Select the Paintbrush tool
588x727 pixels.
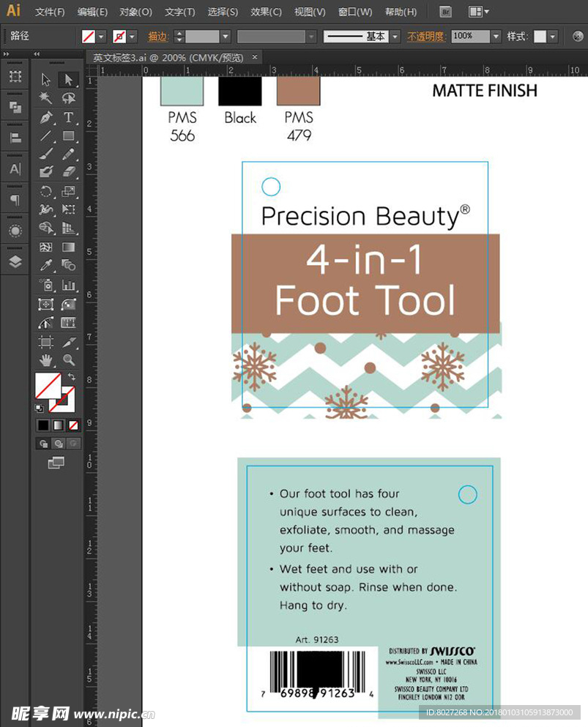[45, 154]
